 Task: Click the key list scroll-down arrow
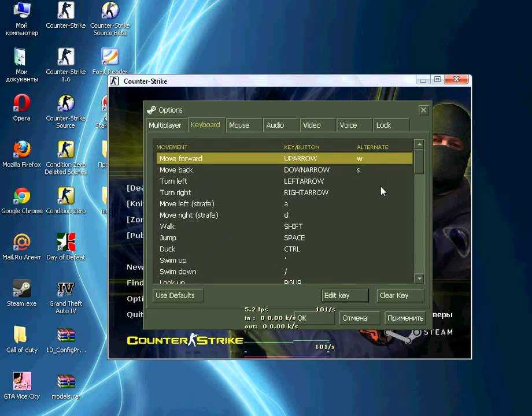coord(419,278)
